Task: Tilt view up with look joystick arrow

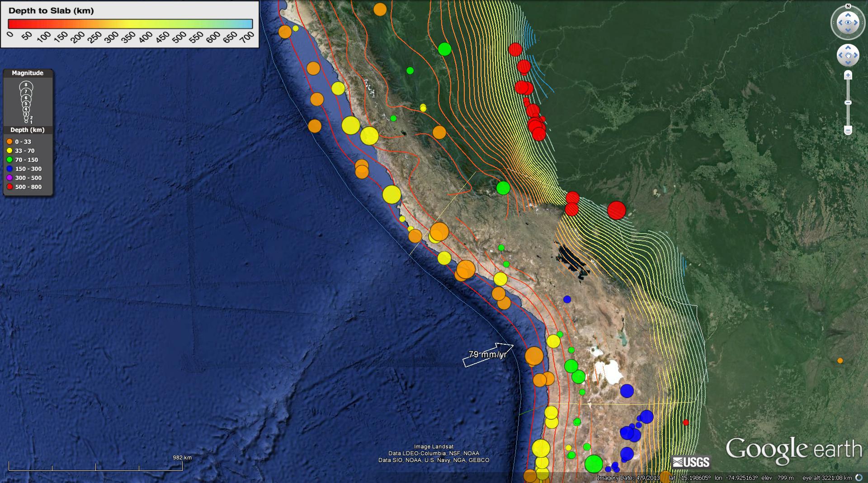Action: click(x=848, y=15)
